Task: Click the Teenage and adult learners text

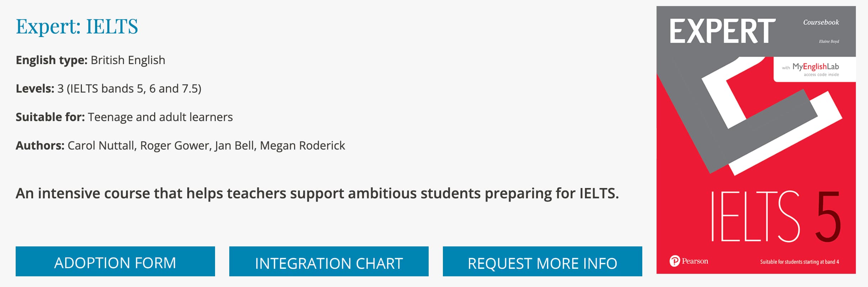Action: (x=160, y=117)
